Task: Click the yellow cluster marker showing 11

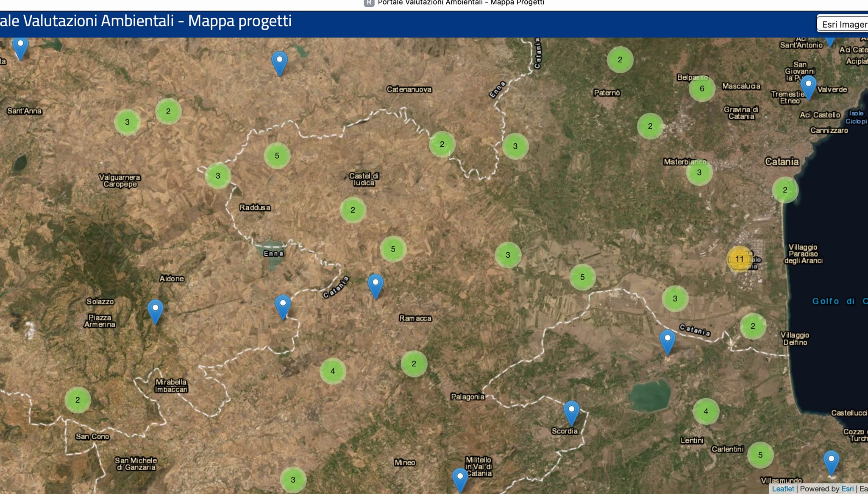Action: click(739, 259)
